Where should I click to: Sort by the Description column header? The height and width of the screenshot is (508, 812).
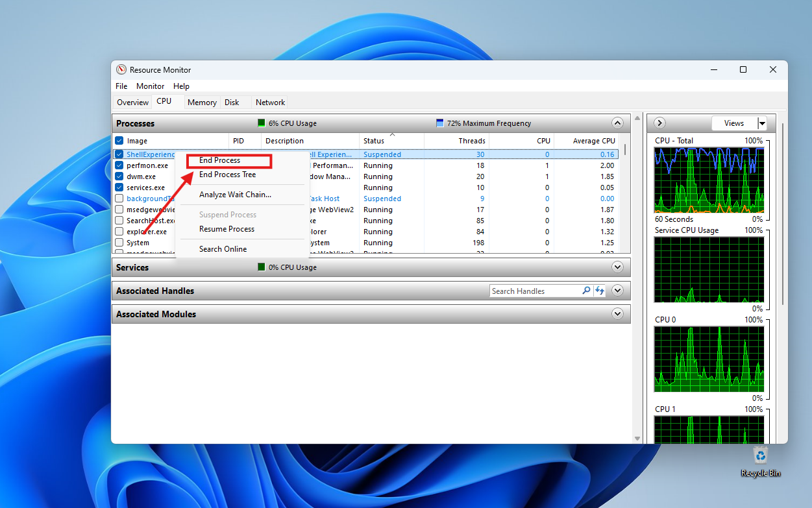click(x=310, y=141)
